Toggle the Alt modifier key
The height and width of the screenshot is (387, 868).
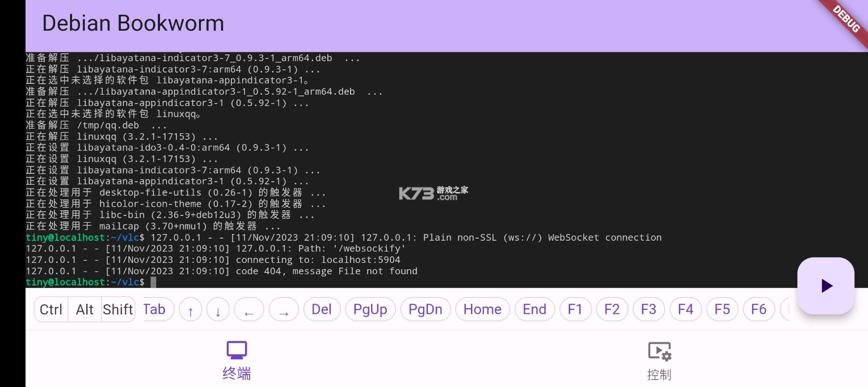(85, 309)
